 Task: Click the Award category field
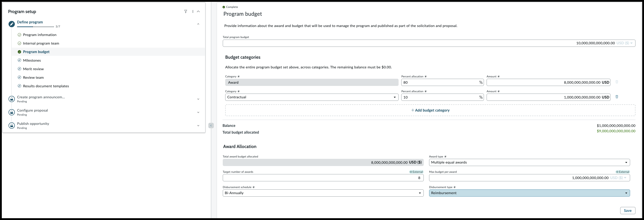click(x=312, y=82)
